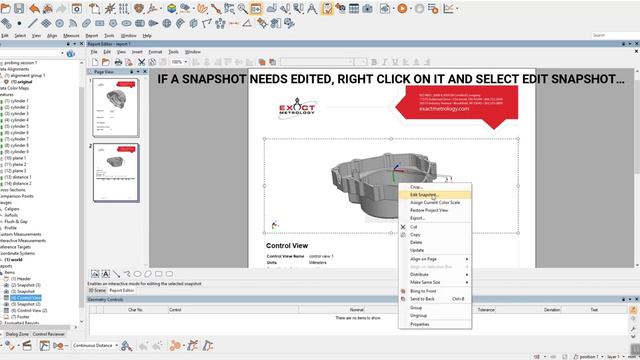Choose Delete in the context menu
The width and height of the screenshot is (640, 360).
click(435, 242)
